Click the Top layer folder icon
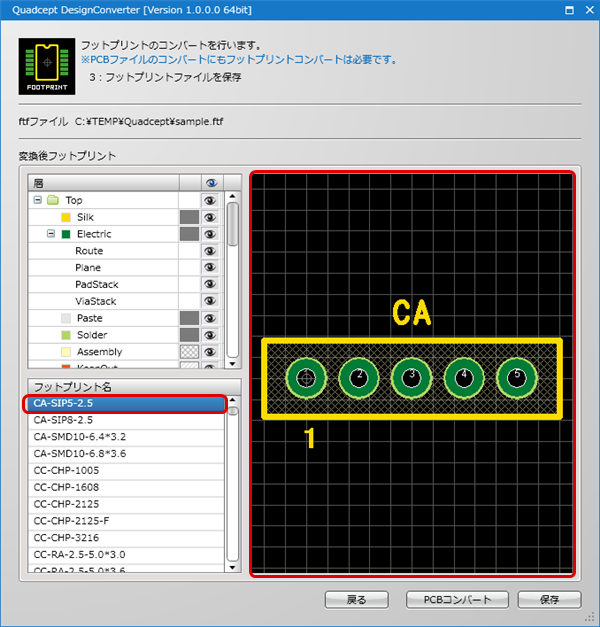600x627 pixels. point(53,200)
